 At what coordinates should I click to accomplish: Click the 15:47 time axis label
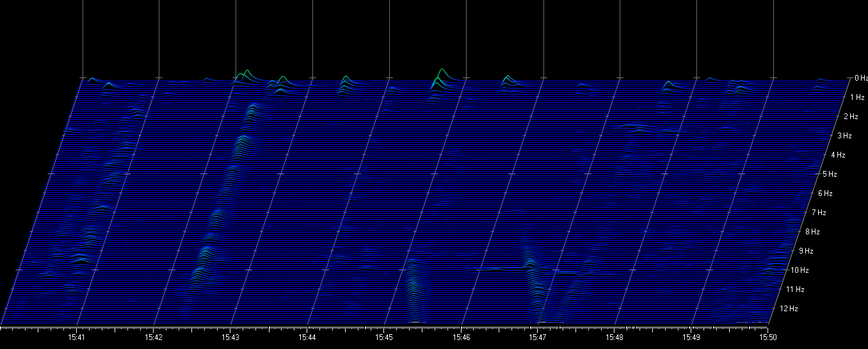tap(538, 337)
